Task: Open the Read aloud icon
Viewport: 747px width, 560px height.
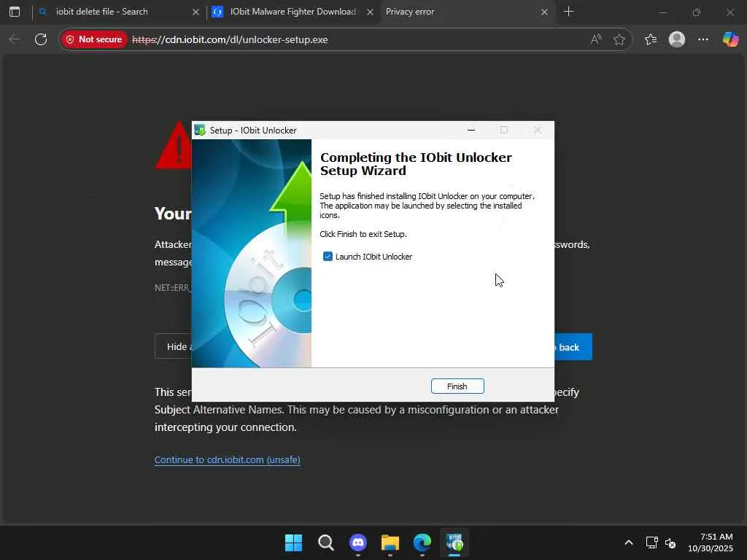Action: [x=595, y=39]
